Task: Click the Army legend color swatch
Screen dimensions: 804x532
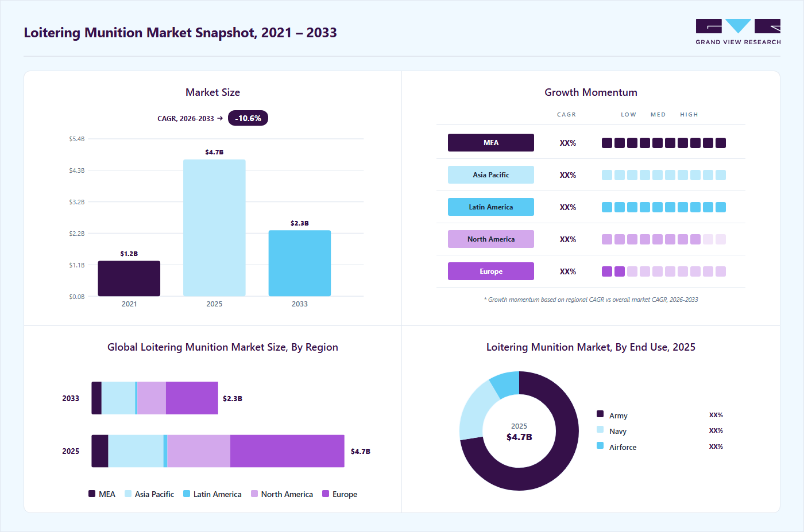Action: [x=600, y=414]
